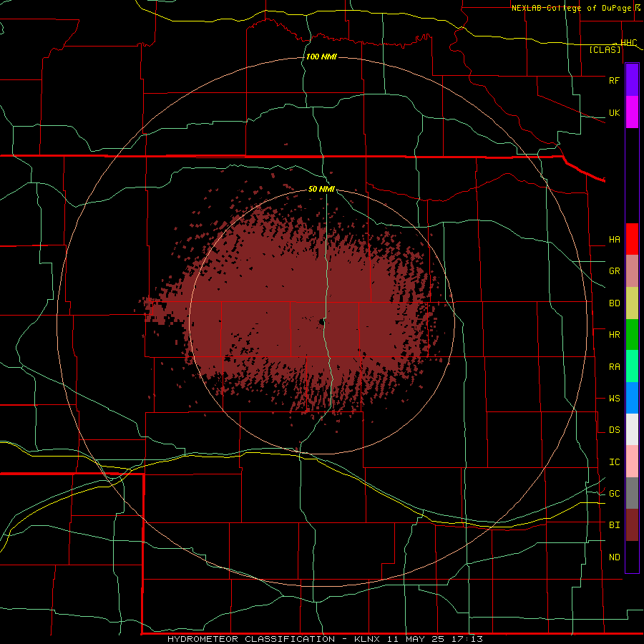This screenshot has width=644, height=644.
Task: Click the BD yellow legend swatch
Action: click(x=632, y=303)
